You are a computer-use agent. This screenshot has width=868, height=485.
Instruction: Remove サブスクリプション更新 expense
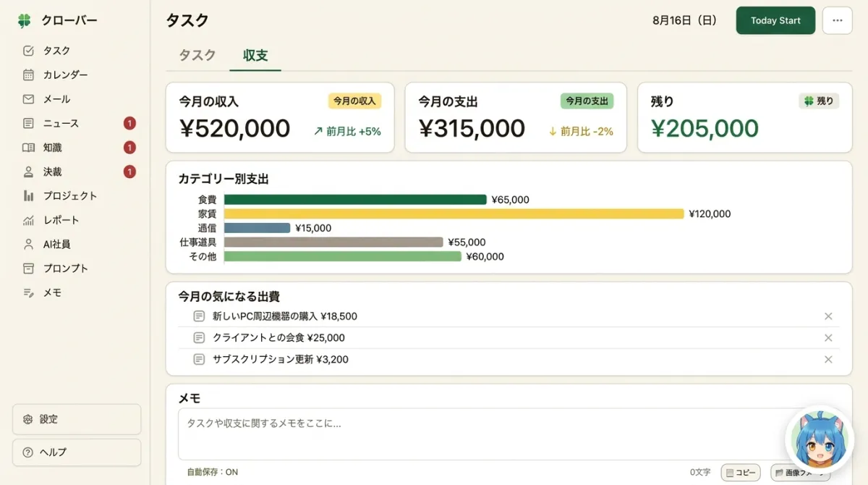[x=828, y=359]
